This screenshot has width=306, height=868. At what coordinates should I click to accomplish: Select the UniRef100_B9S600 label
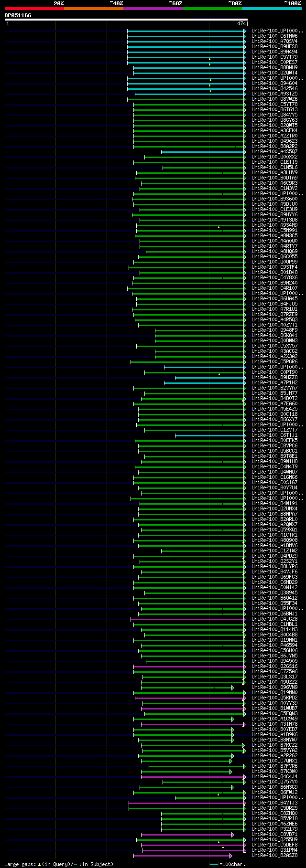(x=274, y=199)
